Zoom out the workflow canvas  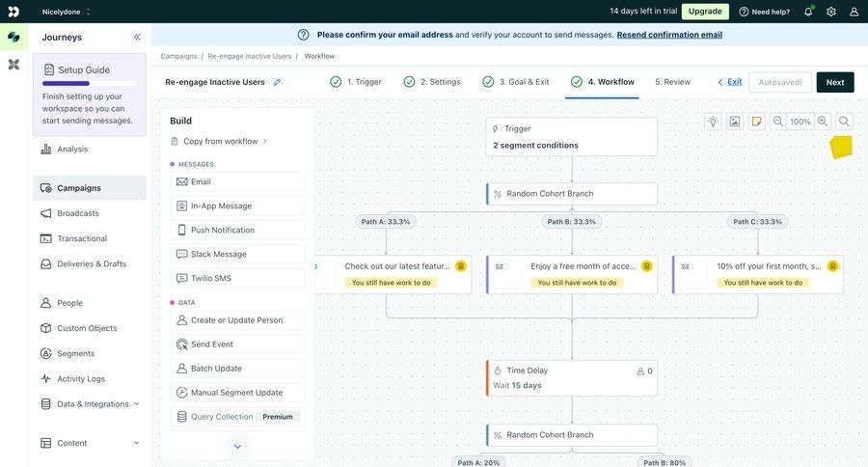(777, 122)
